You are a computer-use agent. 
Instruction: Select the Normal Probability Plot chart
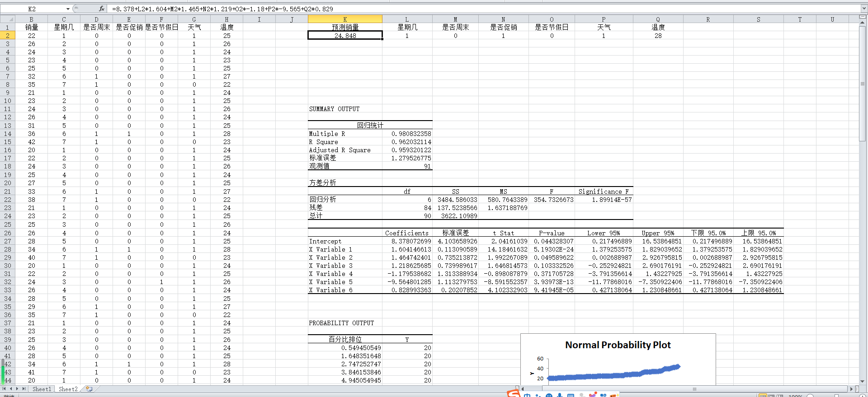pos(618,359)
